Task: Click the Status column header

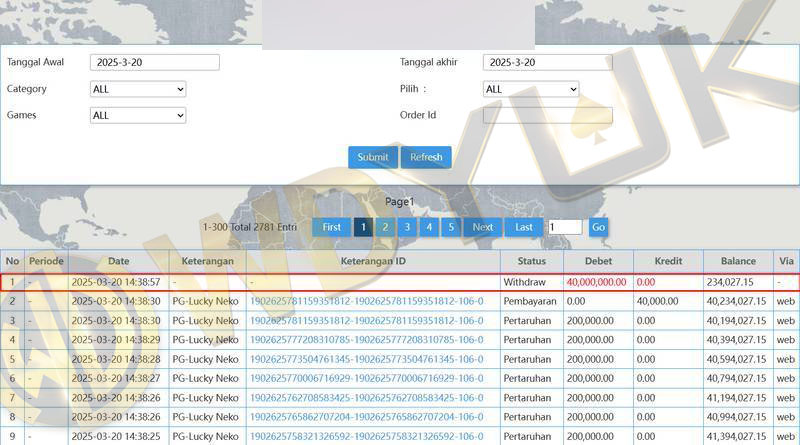Action: coord(532,261)
